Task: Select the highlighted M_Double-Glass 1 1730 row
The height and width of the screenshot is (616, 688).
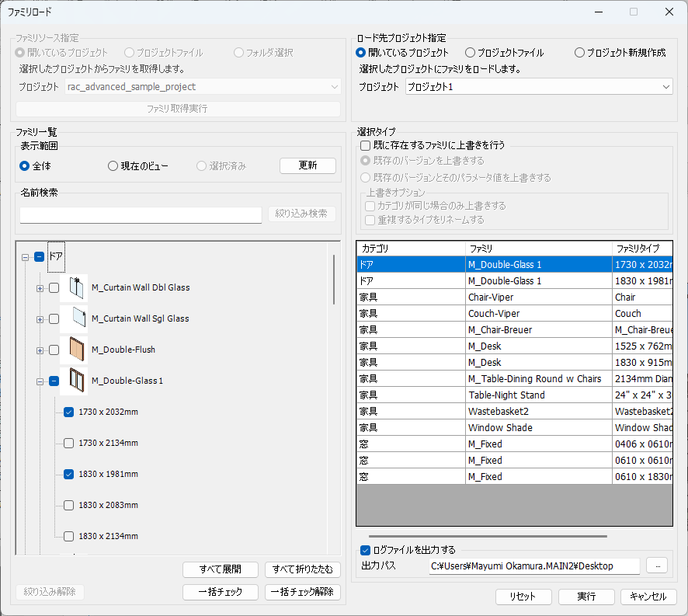Action: [x=515, y=265]
